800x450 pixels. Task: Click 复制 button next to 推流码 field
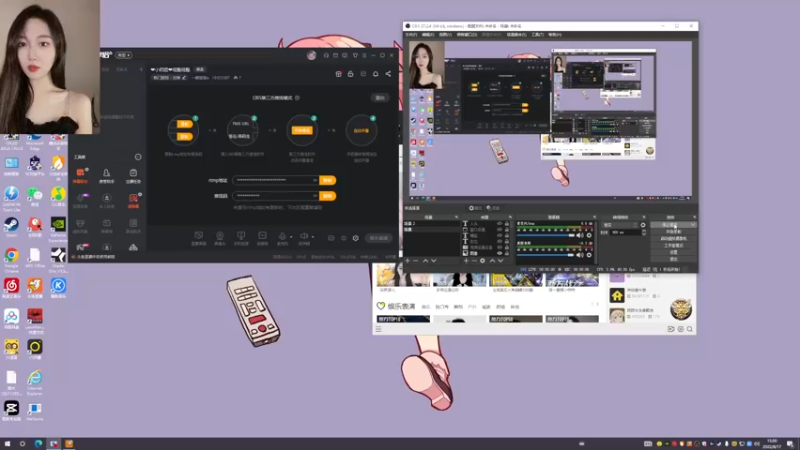point(328,196)
